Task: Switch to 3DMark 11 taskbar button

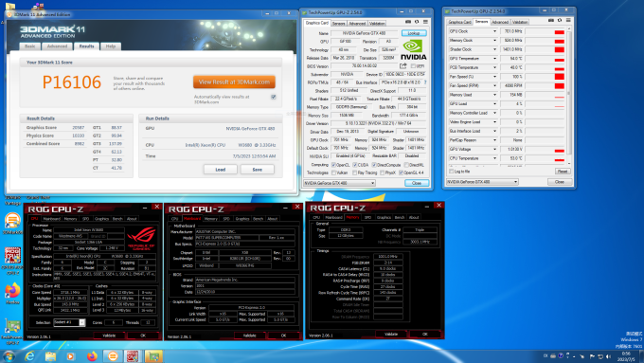Action: (113, 356)
